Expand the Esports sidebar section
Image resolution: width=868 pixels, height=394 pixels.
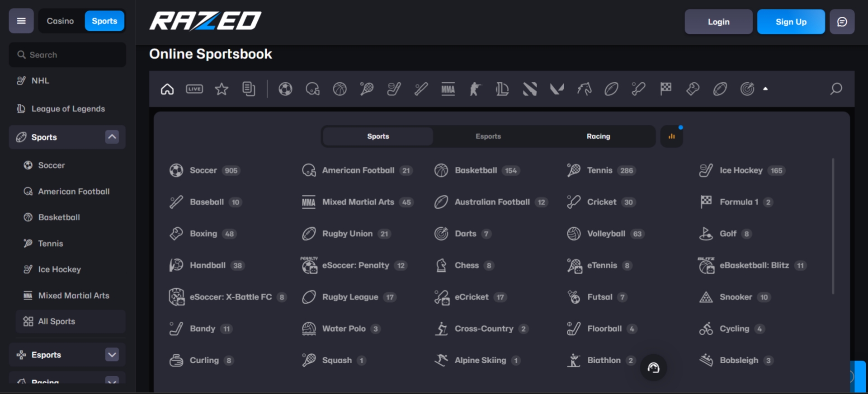pyautogui.click(x=112, y=355)
